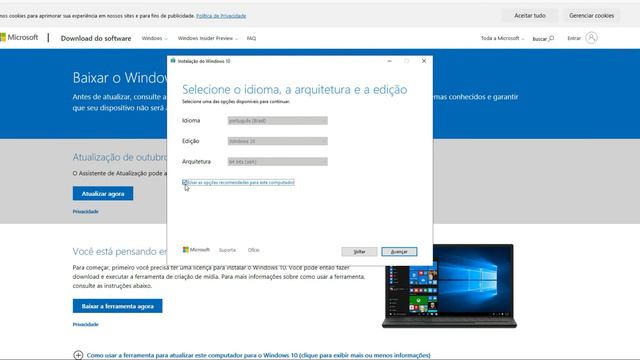Click Microsoft logo in setup dialog footer

[x=196, y=250]
